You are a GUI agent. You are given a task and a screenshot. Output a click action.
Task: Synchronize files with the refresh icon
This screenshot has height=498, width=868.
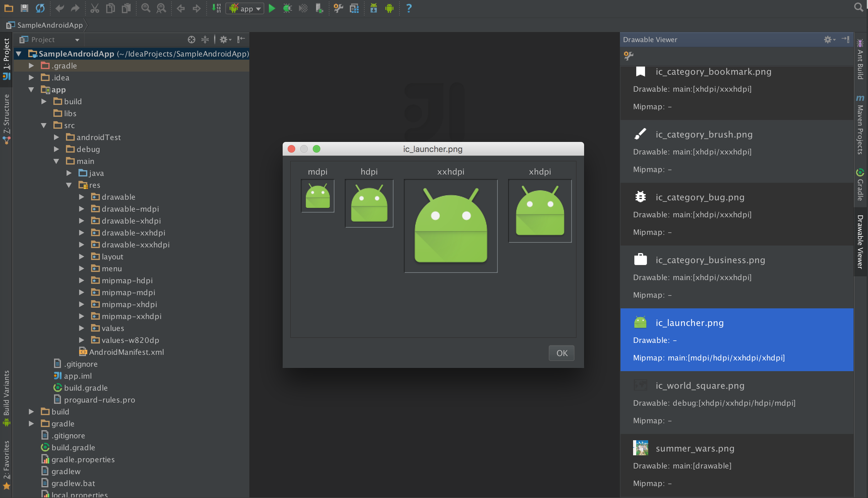coord(40,8)
